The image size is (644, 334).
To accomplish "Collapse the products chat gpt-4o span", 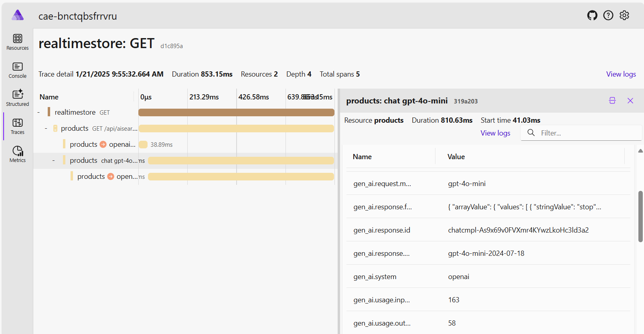I will (54, 160).
